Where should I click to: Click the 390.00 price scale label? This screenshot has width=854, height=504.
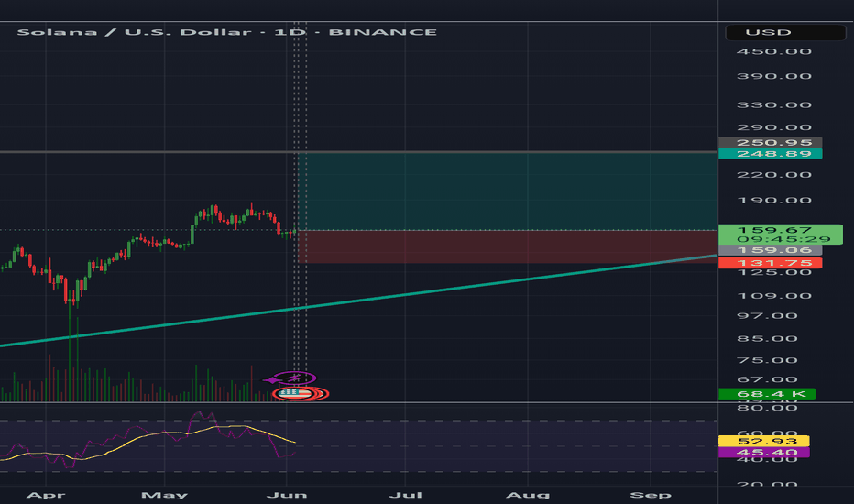[x=774, y=76]
